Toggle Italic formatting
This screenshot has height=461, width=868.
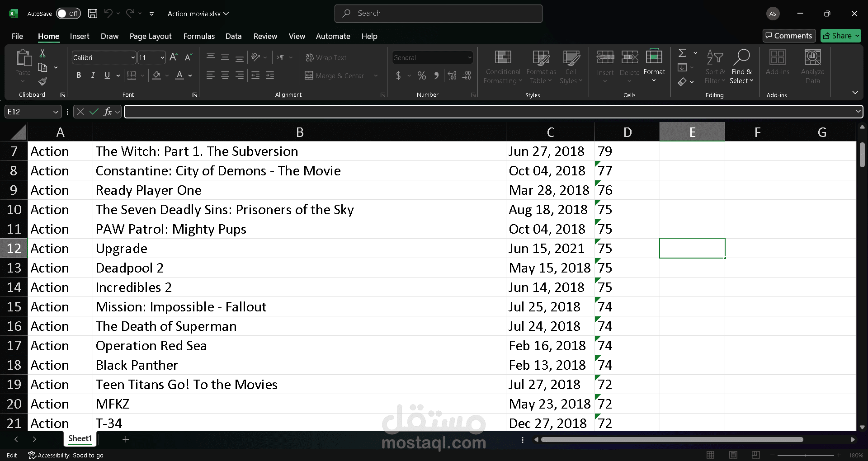click(93, 75)
